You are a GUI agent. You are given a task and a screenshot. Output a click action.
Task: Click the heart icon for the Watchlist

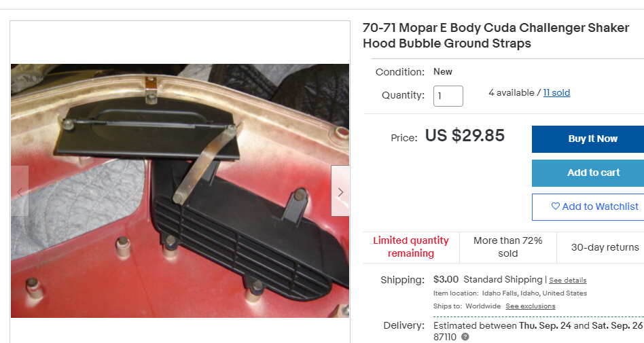coord(555,206)
